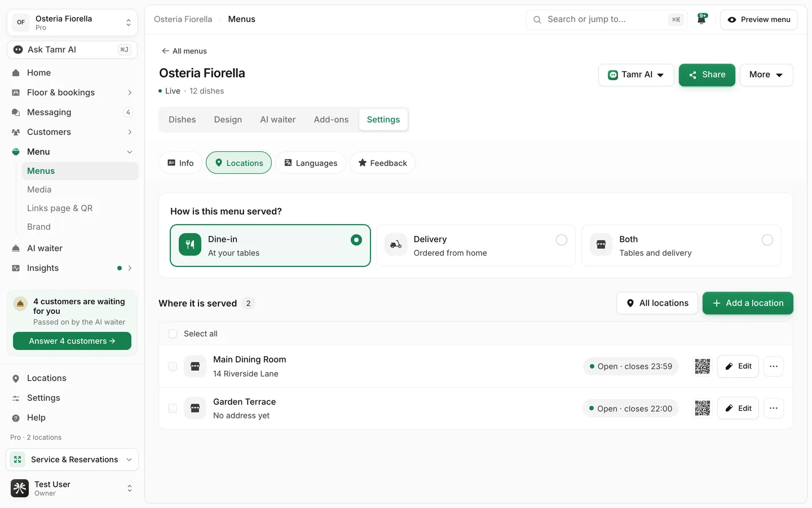812x508 pixels.
Task: Open notifications bell icon
Action: click(x=702, y=19)
